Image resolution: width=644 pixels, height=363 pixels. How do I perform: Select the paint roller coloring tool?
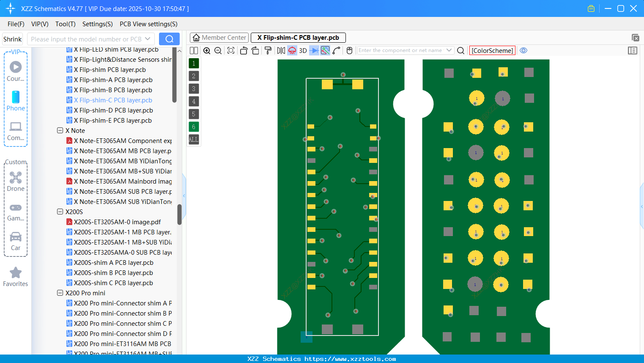[x=267, y=50]
